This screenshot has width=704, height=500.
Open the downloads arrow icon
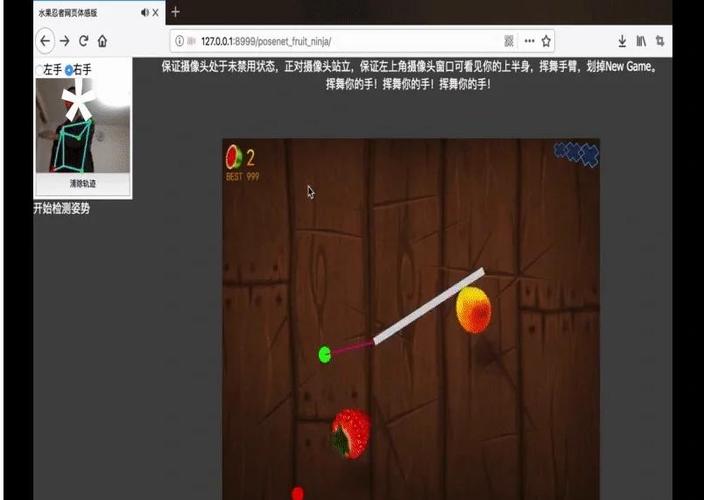pyautogui.click(x=622, y=41)
